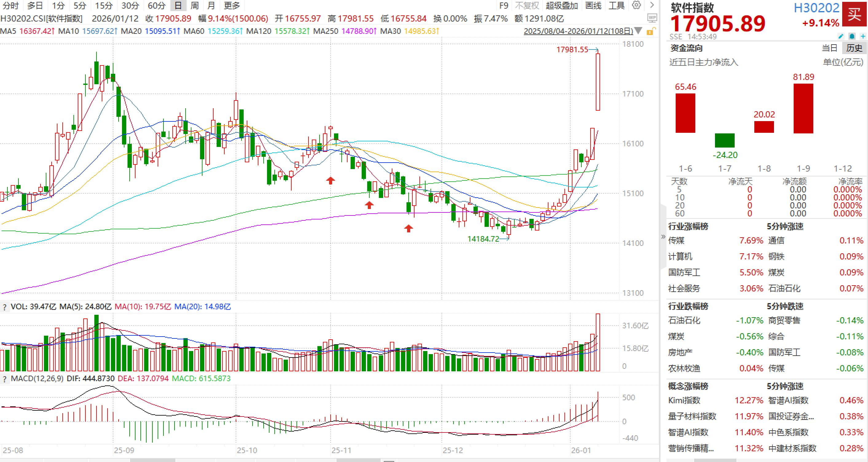Click the WP screen display icon
Image resolution: width=868 pixels, height=462 pixels.
click(x=652, y=18)
